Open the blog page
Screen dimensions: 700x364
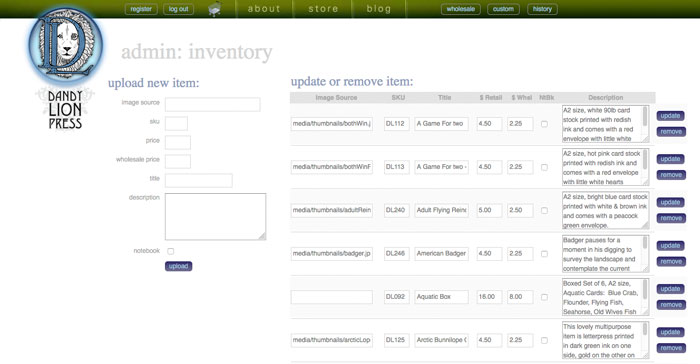tap(379, 9)
